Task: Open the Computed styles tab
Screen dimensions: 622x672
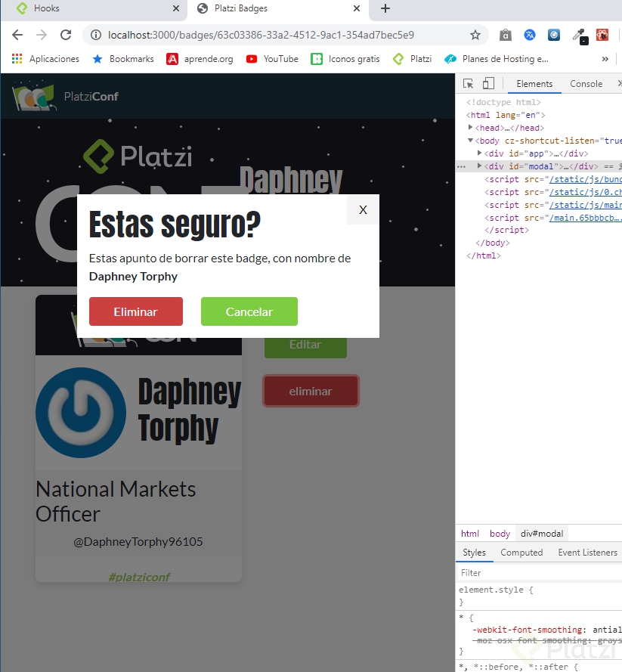Action: (521, 553)
